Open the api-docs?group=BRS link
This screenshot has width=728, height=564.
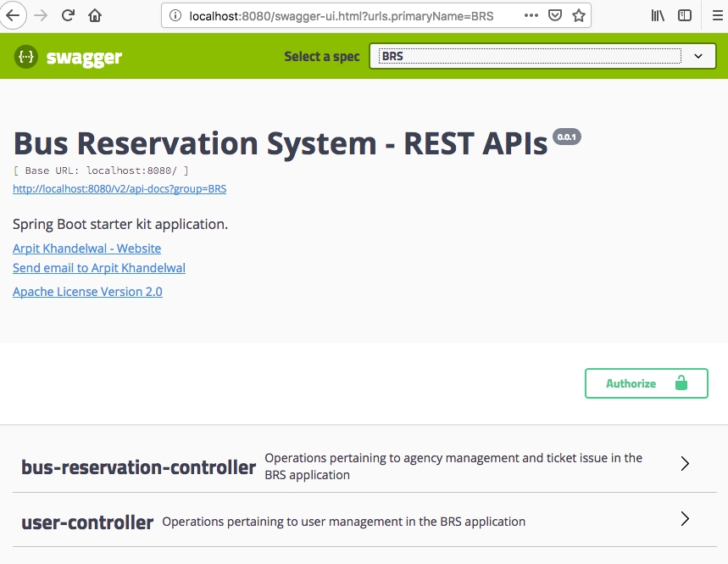pos(119,189)
